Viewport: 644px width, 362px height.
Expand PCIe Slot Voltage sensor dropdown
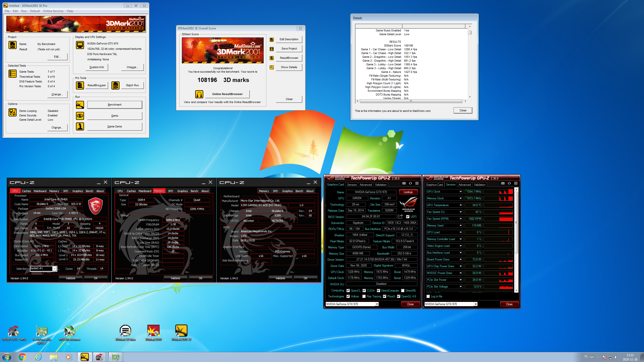click(461, 287)
